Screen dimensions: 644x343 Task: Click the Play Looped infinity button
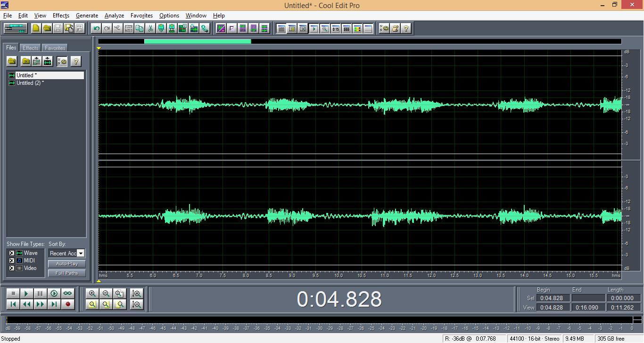[68, 294]
